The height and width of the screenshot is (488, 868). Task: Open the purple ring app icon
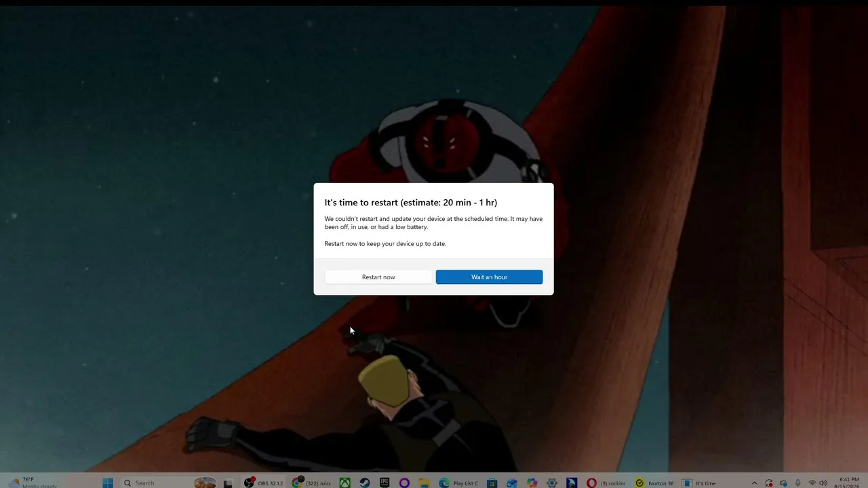(404, 483)
